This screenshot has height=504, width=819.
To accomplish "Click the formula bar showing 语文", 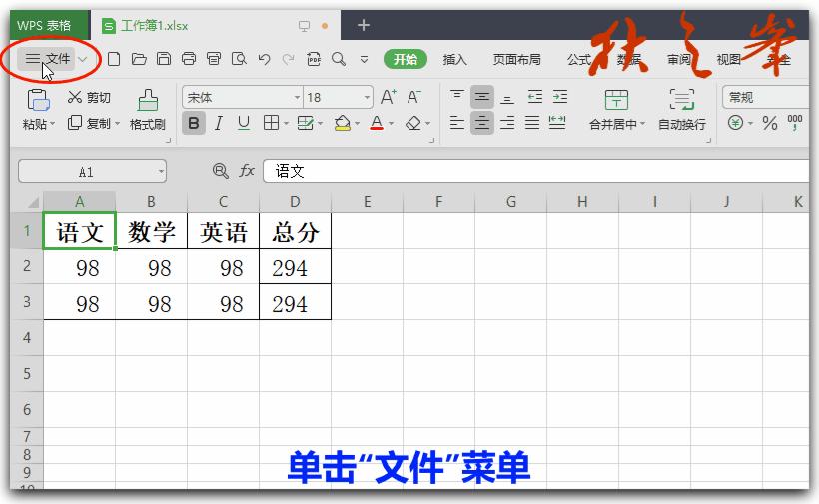I will click(536, 171).
